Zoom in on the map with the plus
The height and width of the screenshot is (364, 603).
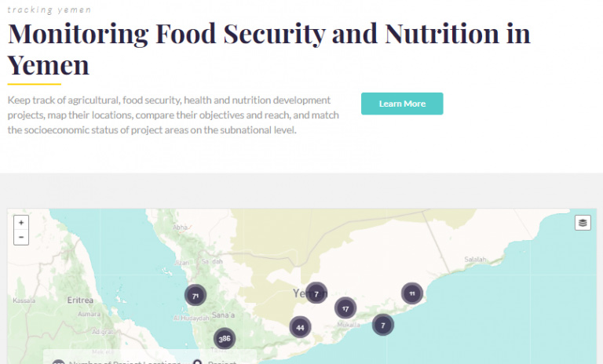tap(21, 223)
